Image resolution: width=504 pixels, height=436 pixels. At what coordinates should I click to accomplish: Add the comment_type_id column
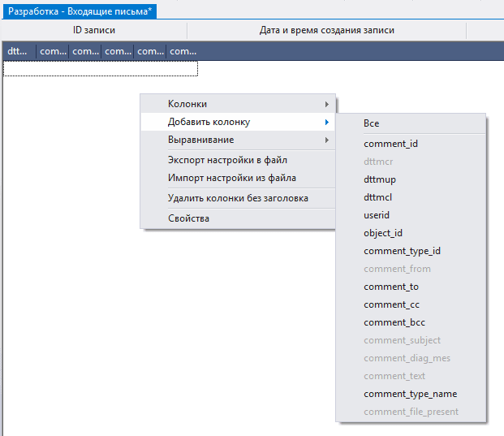pyautogui.click(x=402, y=251)
